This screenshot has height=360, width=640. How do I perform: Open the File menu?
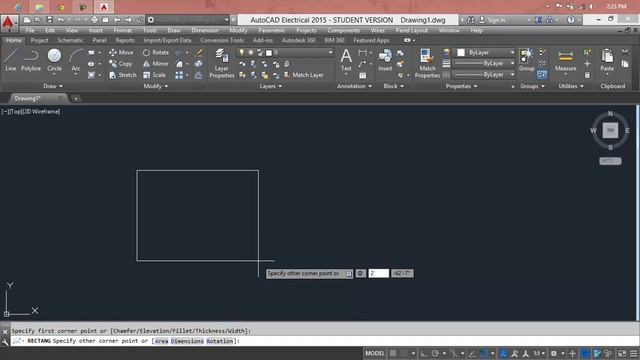[x=30, y=31]
